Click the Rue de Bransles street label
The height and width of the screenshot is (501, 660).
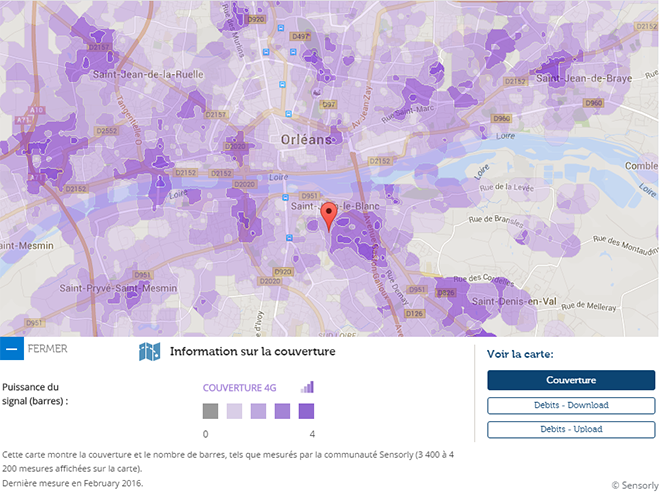(x=496, y=221)
